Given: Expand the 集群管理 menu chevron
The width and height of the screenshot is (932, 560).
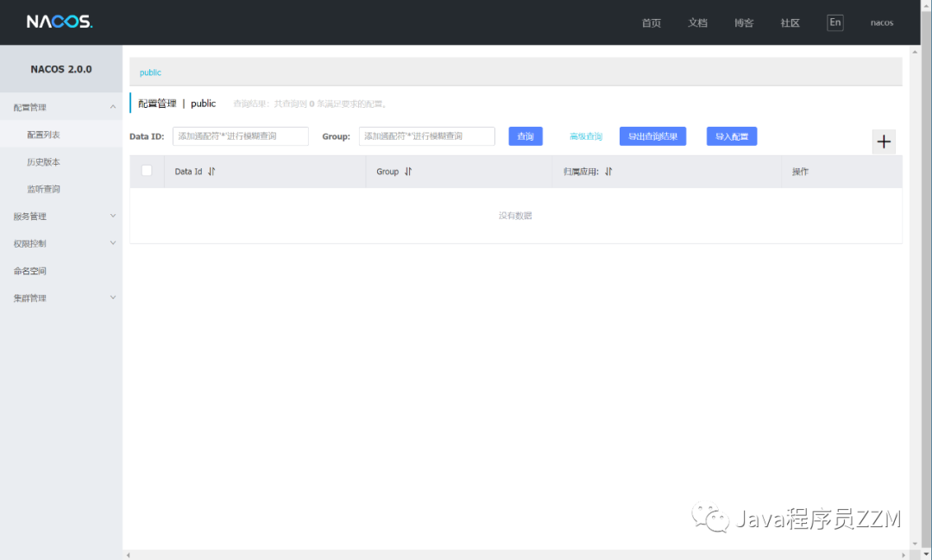Looking at the screenshot, I should coord(113,298).
